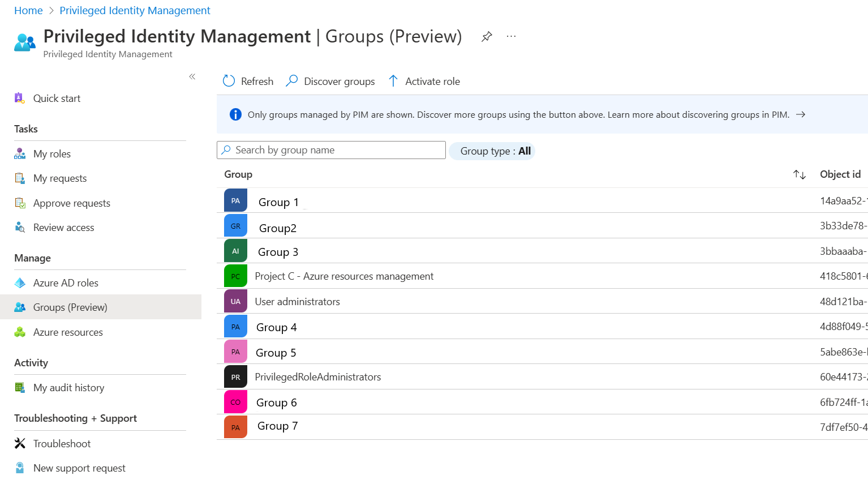Viewport: 868px width, 501px height.
Task: Click the info icon in banner
Action: 235,114
